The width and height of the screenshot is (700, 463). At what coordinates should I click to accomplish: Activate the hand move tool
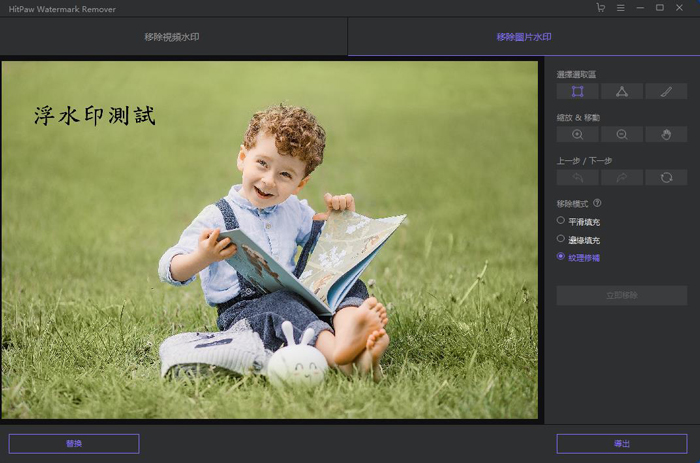[666, 134]
